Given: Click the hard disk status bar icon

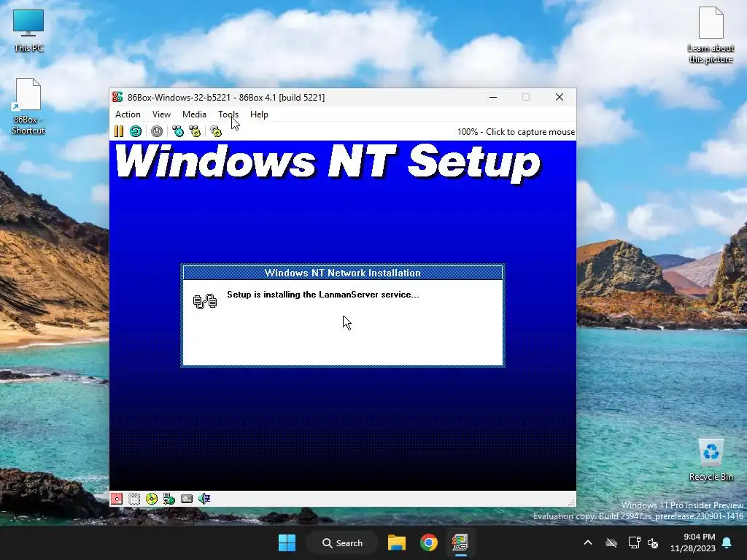Looking at the screenshot, I should point(187,499).
